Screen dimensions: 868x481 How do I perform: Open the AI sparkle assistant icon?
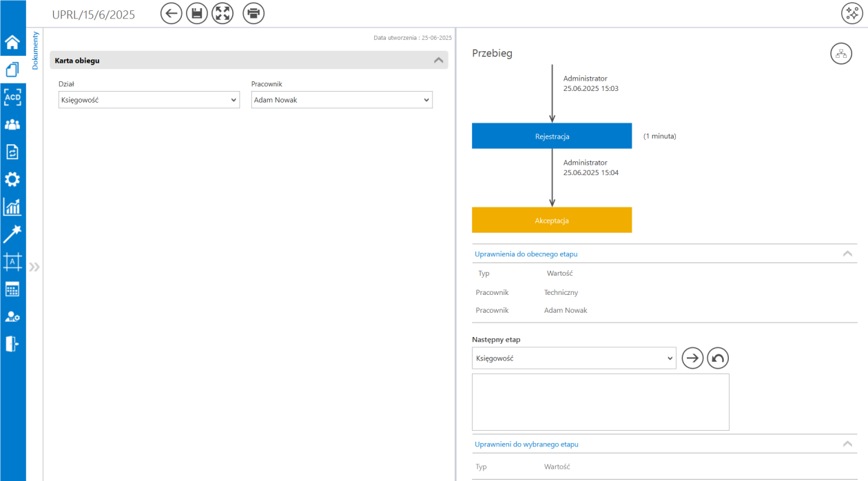[x=852, y=13]
